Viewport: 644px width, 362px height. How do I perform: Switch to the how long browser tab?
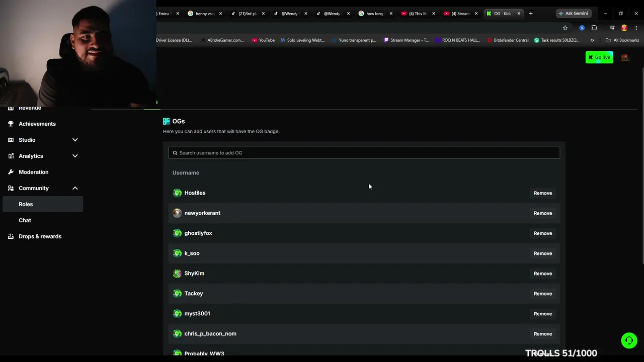click(375, 14)
